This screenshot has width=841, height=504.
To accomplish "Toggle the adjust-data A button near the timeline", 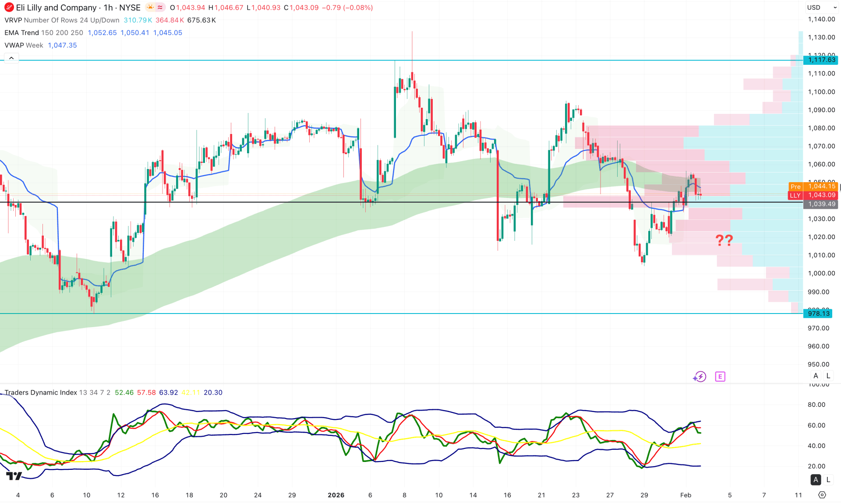I will 816,480.
